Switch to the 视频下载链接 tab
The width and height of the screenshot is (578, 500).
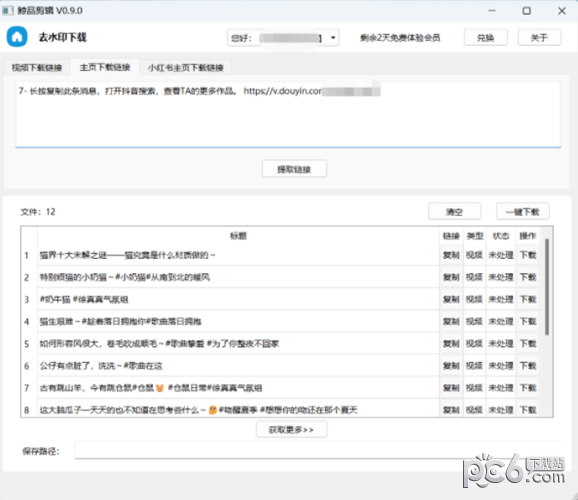pyautogui.click(x=36, y=67)
